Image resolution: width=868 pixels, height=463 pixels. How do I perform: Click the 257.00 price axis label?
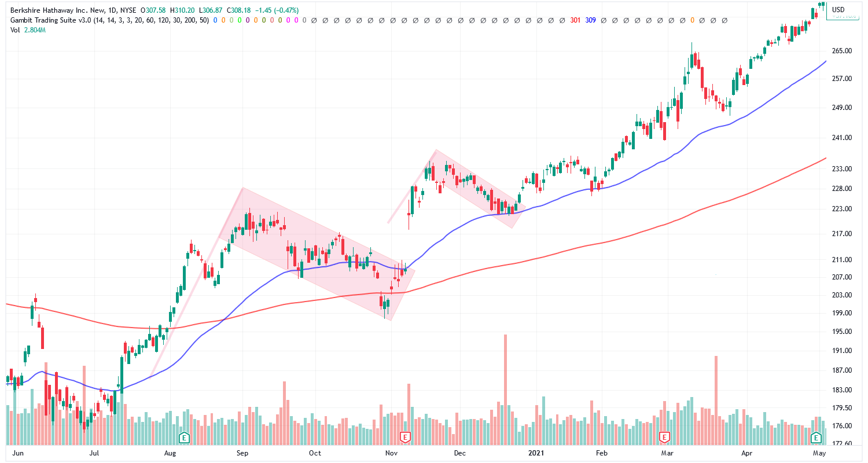tap(841, 79)
